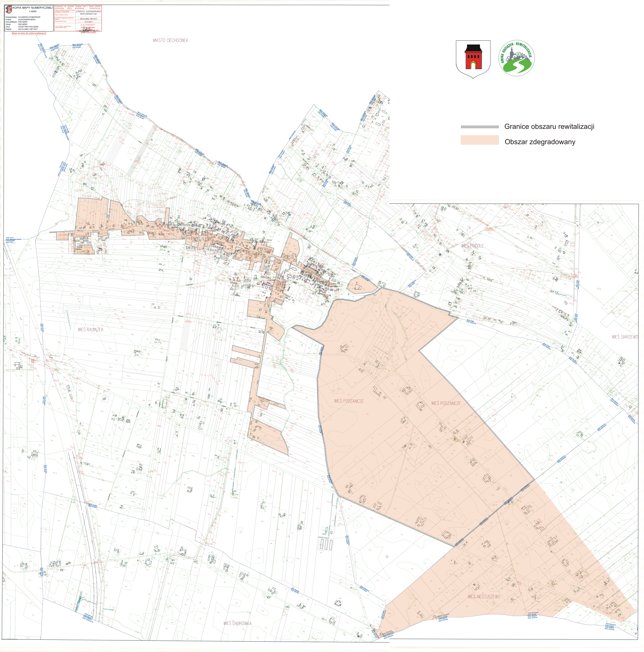Click the 'STAROSTA ALEKSANDROWSKI' stamp cell
This screenshot has width=644, height=652.
coord(88,11)
